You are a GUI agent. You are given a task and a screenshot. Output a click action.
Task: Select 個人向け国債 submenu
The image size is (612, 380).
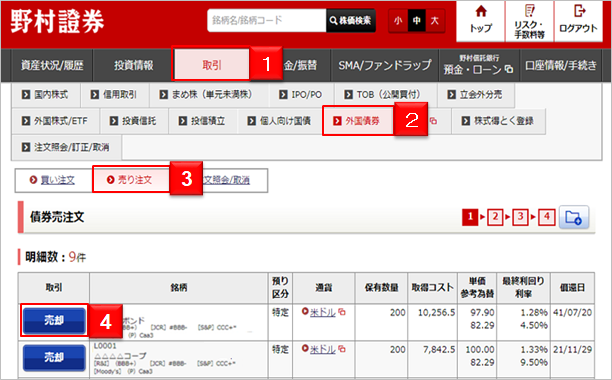tap(280, 121)
